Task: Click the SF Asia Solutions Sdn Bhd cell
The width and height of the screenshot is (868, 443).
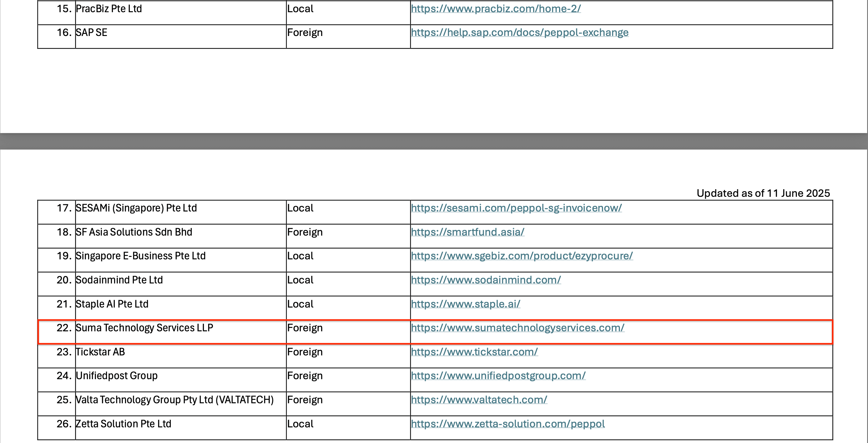Action: pos(134,232)
